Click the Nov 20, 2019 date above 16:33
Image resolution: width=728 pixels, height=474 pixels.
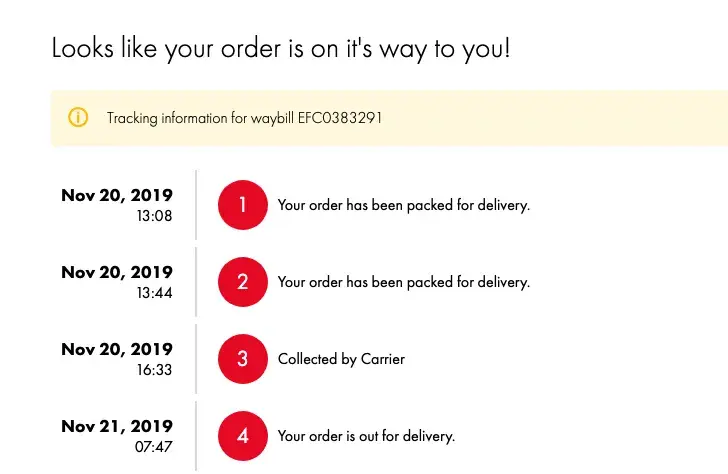pyautogui.click(x=117, y=349)
